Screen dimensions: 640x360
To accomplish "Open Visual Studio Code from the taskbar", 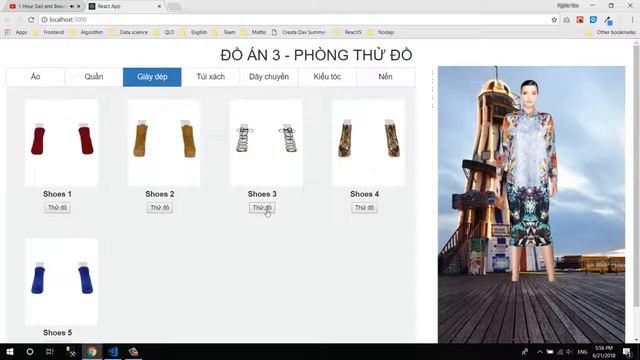I will click(113, 351).
